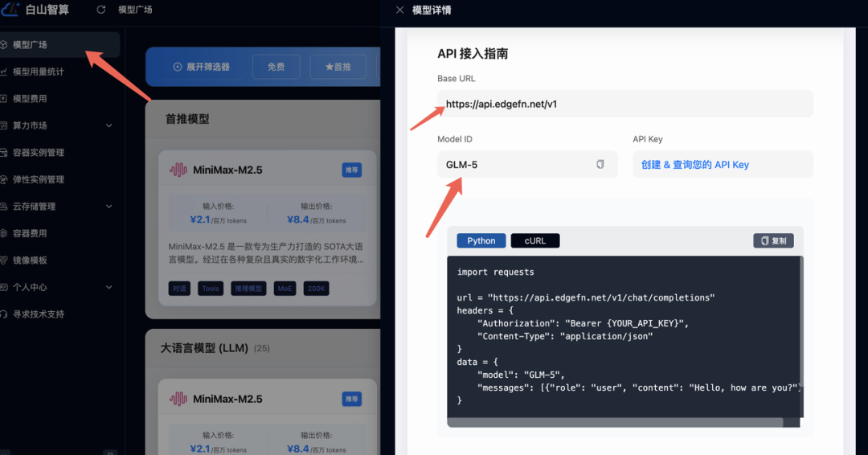Click the 模型用量统计 chart icon
Viewport: 868px width, 455px height.
click(3, 72)
